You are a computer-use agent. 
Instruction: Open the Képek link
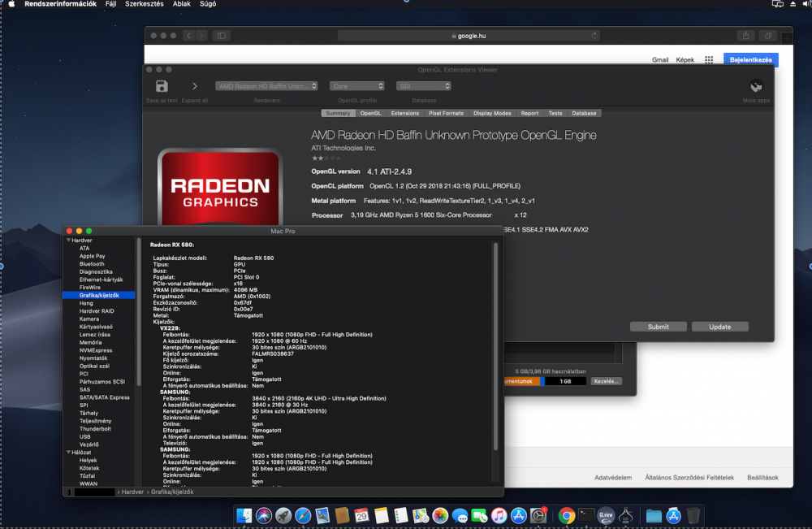[x=685, y=60]
